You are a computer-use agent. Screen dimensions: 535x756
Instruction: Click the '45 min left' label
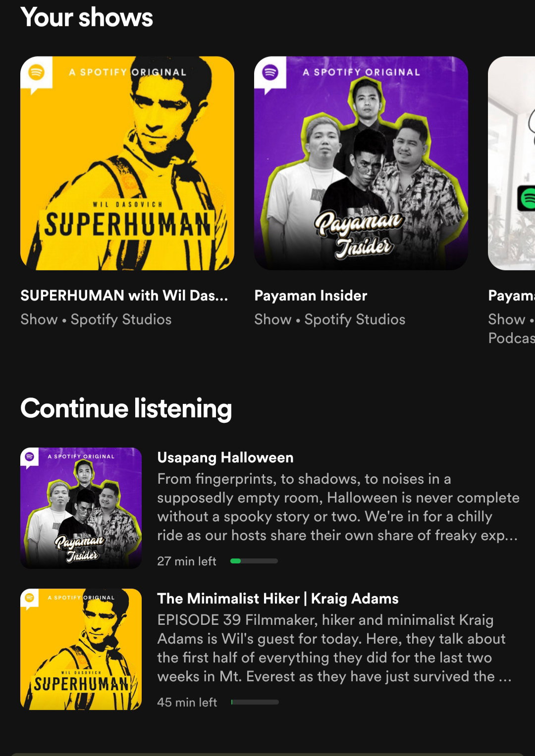pyautogui.click(x=187, y=702)
